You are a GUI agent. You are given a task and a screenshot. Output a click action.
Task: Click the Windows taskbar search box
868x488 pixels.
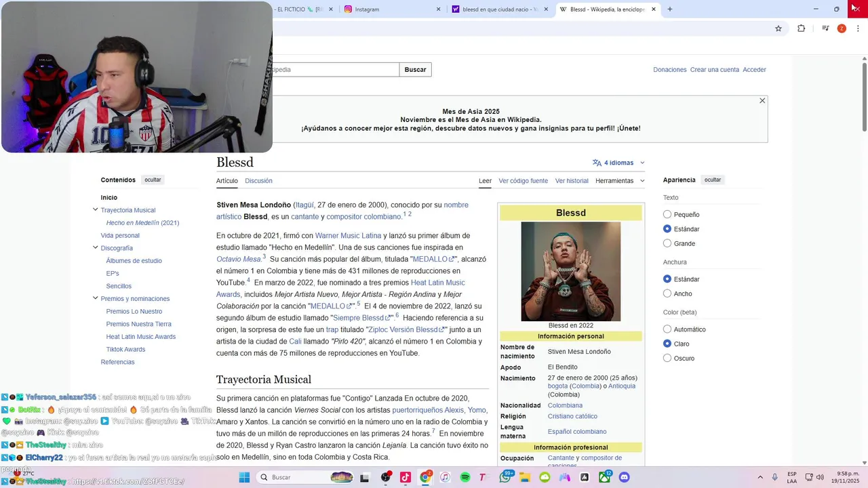(306, 477)
